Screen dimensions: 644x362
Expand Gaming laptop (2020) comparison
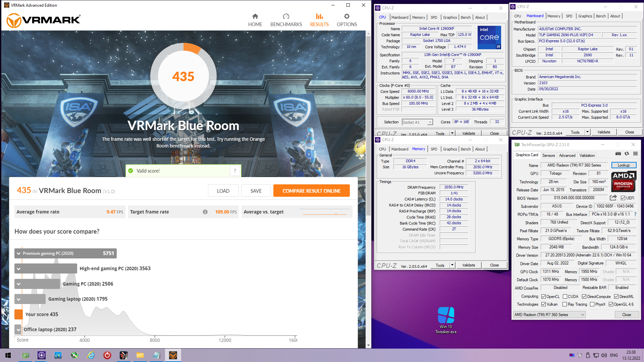click(x=19, y=299)
